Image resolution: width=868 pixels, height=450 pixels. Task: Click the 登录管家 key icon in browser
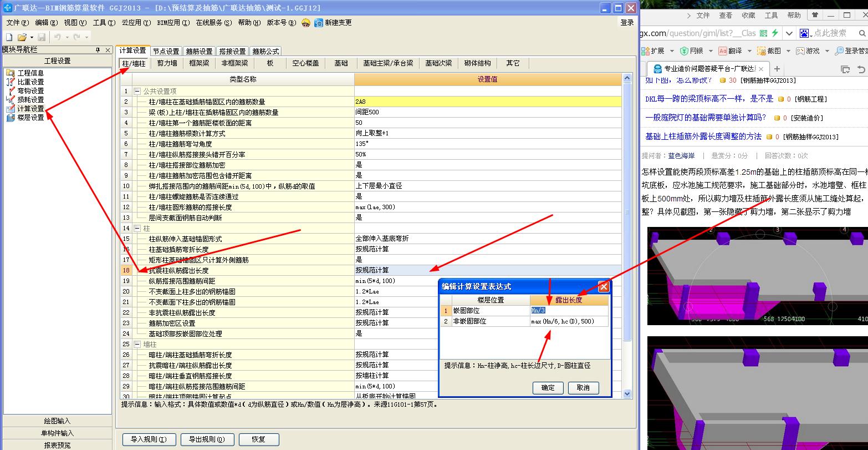point(839,51)
